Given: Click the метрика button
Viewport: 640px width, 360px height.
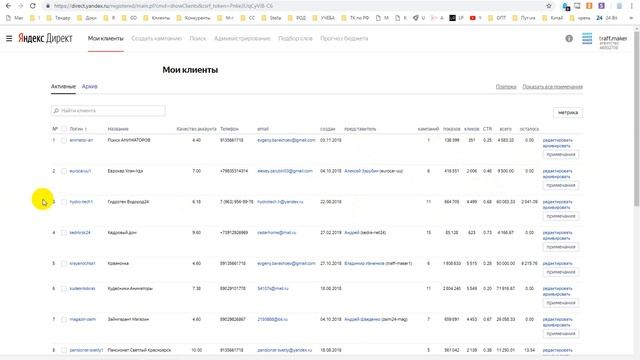Looking at the screenshot, I should 568,113.
